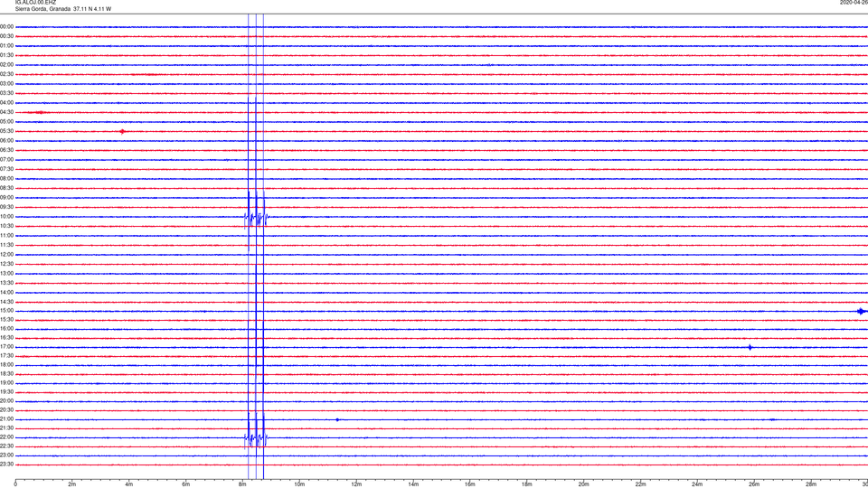868x488 pixels.
Task: Select the 01:00 trace time label
Action: coord(6,46)
